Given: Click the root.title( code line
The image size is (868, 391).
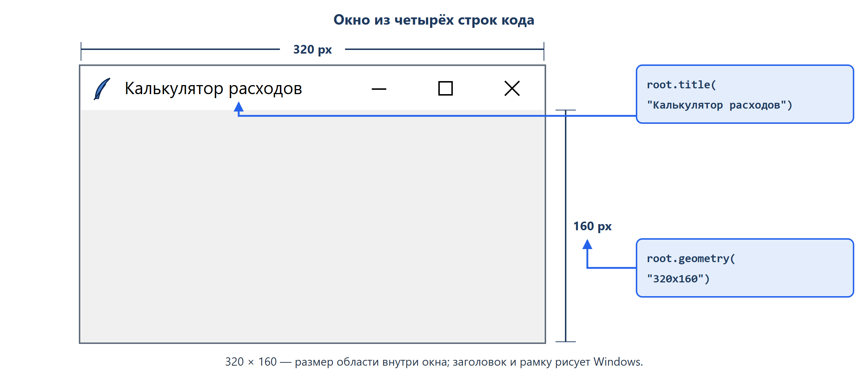Looking at the screenshot, I should tap(681, 85).
